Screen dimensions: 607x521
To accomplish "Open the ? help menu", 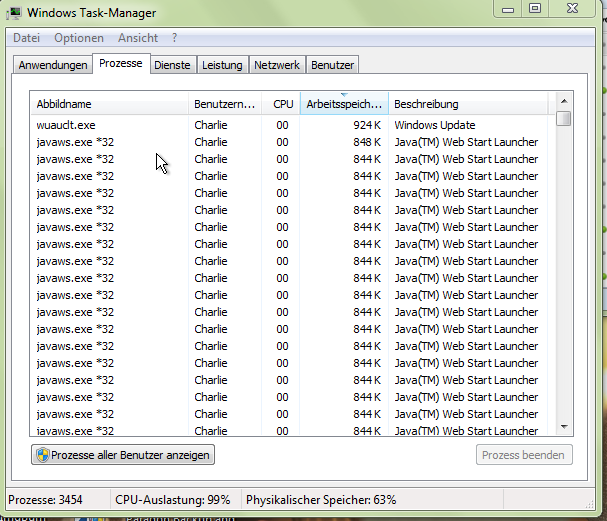I will [175, 38].
